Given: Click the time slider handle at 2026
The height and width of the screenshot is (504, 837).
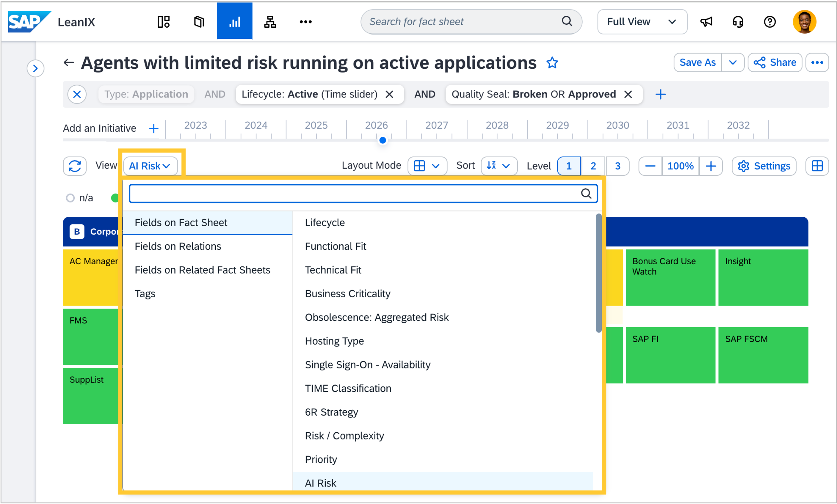Looking at the screenshot, I should (x=383, y=140).
